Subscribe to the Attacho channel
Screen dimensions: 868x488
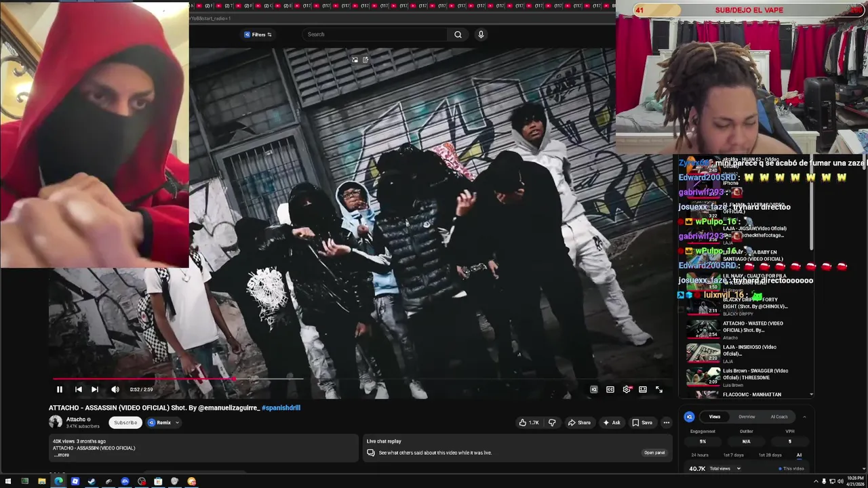coord(125,422)
